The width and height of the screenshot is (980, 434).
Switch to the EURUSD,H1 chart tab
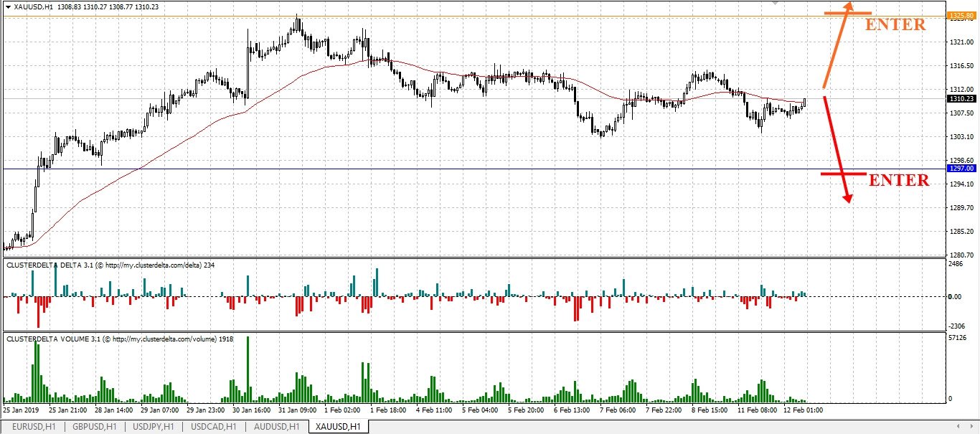[x=33, y=427]
